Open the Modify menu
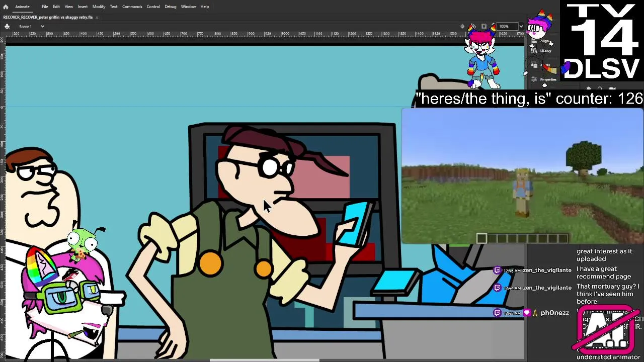The width and height of the screenshot is (644, 362). point(99,7)
